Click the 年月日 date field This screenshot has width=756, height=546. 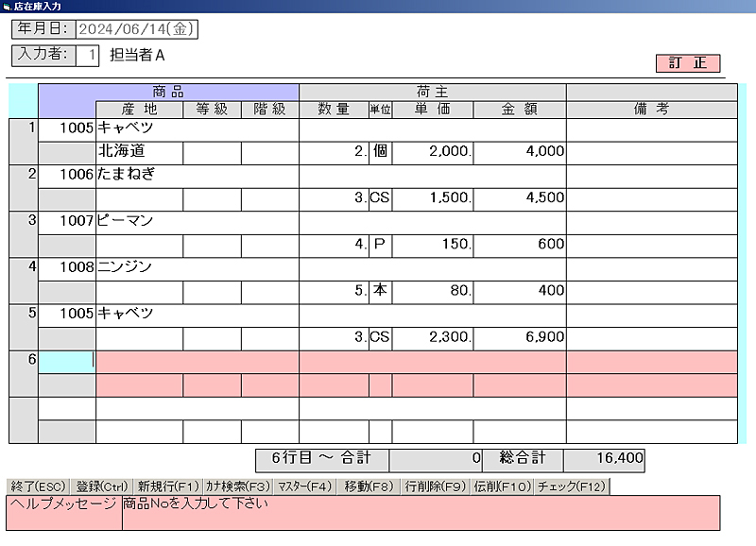135,29
